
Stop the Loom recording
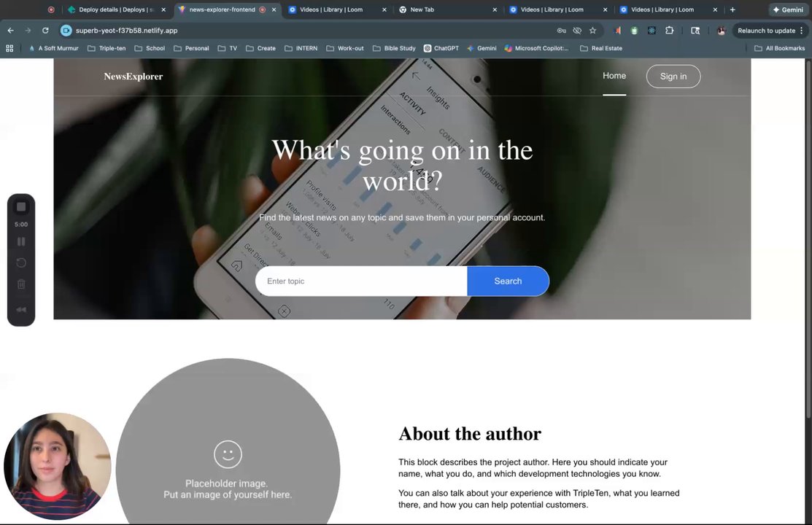click(21, 207)
